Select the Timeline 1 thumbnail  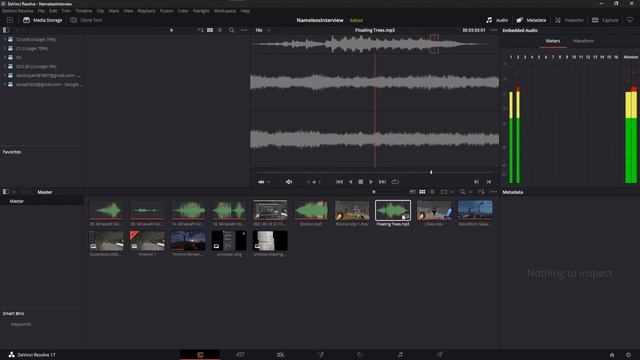(x=147, y=240)
